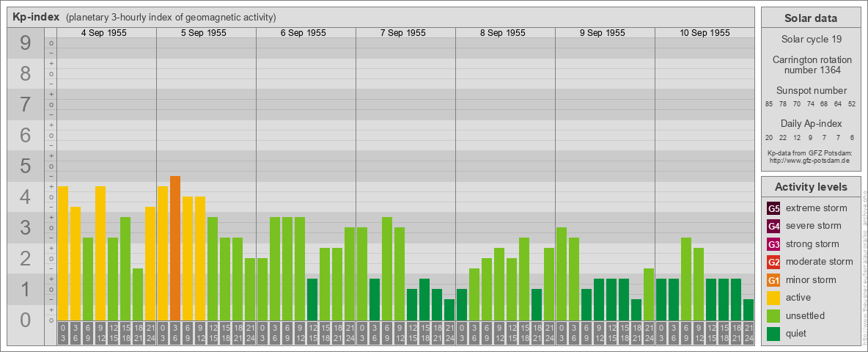Click the yellow 'active' legend swatch
Screen dimensions: 868x352
(773, 298)
